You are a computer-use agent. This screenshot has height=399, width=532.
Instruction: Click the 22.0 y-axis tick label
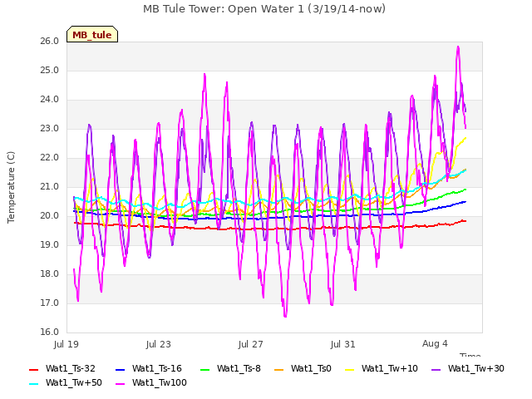50,158
